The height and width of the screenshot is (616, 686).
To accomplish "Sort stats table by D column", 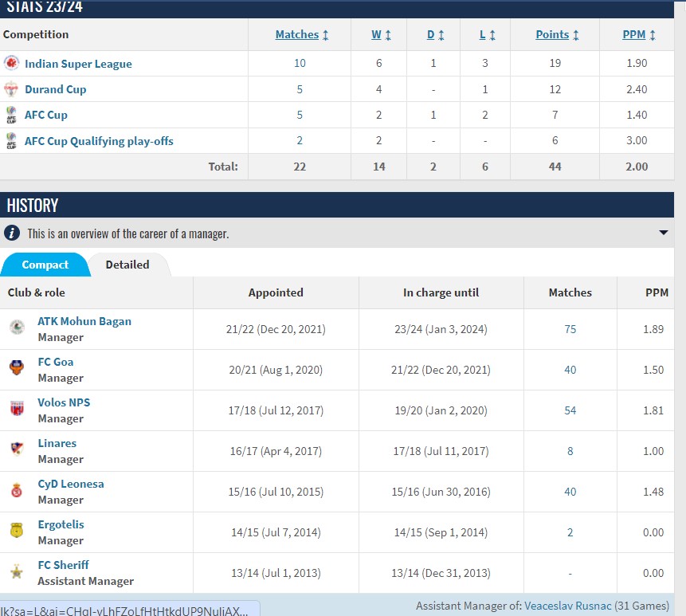I will 435,34.
